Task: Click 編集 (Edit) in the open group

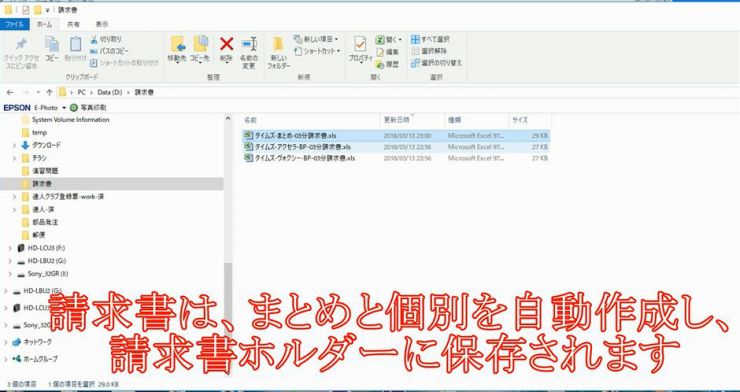Action: (388, 52)
